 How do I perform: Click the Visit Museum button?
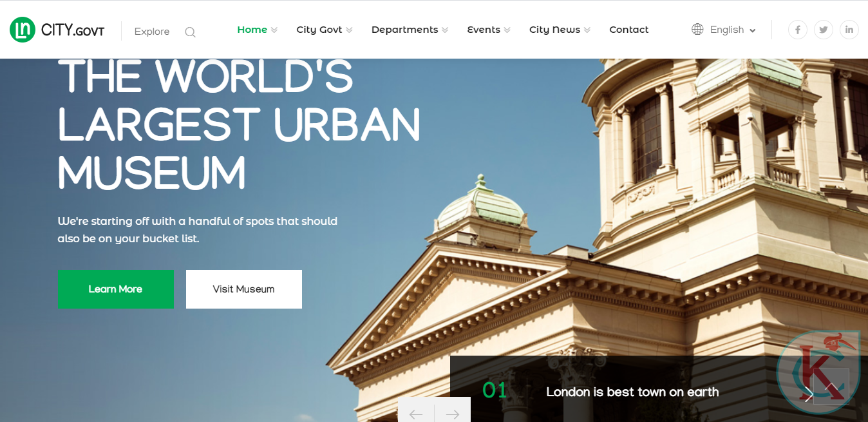click(x=243, y=289)
